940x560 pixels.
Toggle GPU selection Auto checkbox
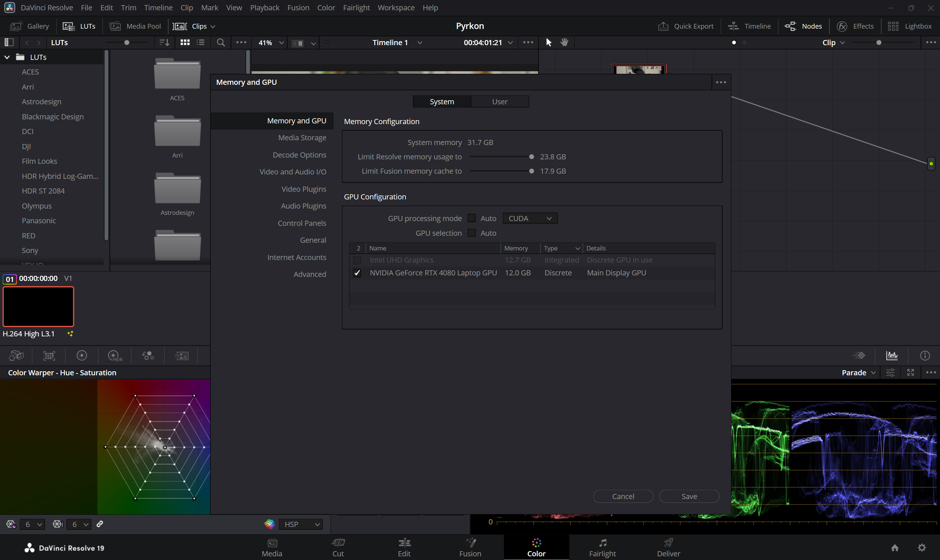471,233
